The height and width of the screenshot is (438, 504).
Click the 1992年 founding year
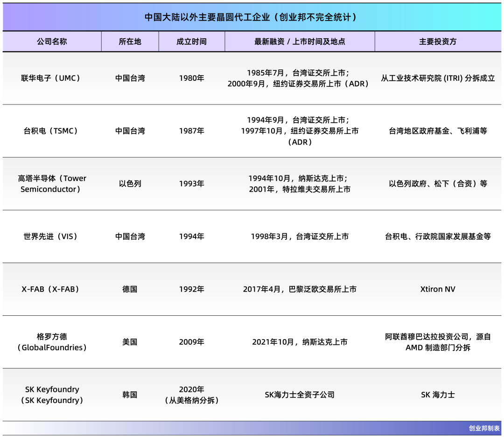point(192,289)
